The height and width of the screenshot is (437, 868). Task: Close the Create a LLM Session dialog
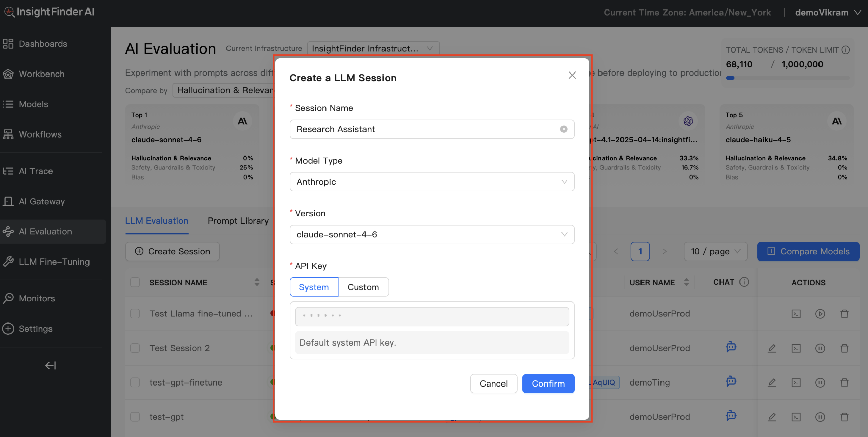pos(572,75)
